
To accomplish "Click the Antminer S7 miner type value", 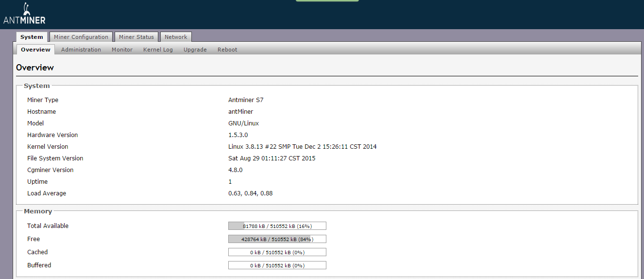I will 246,100.
